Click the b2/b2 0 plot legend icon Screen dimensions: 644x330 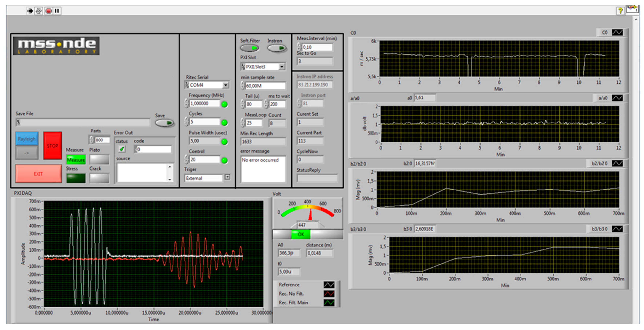(x=617, y=164)
